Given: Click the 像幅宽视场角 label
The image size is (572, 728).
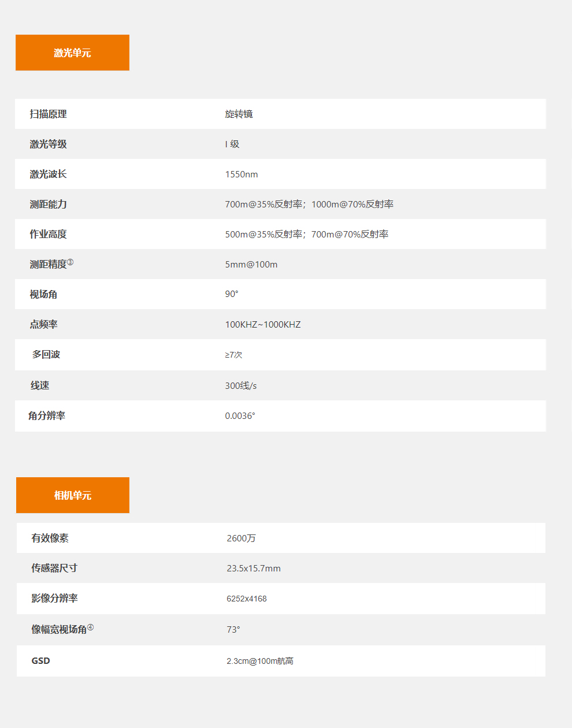Looking at the screenshot, I should pyautogui.click(x=62, y=629).
